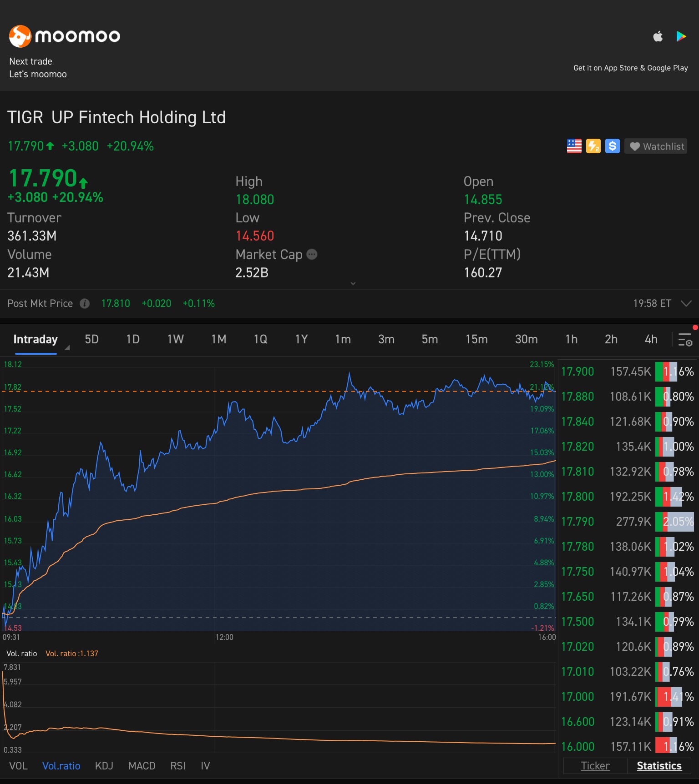This screenshot has width=699, height=784.
Task: Expand the post-market row chevron
Action: (x=686, y=303)
